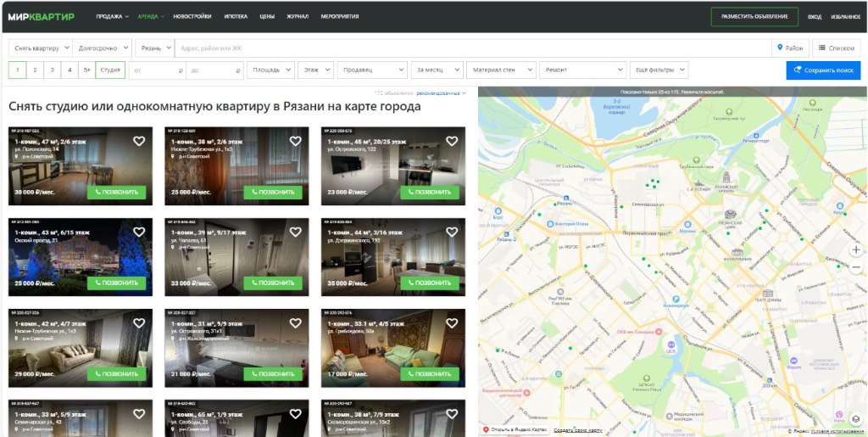
Task: Favorite the 39 м² 9/17 этаж listing heart
Action: (x=296, y=232)
